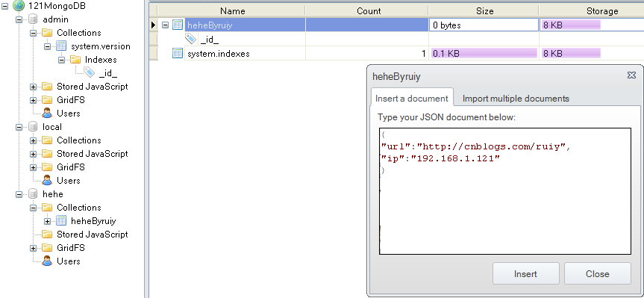Sort grid by Name column header
This screenshot has width=644, height=298.
tap(233, 11)
